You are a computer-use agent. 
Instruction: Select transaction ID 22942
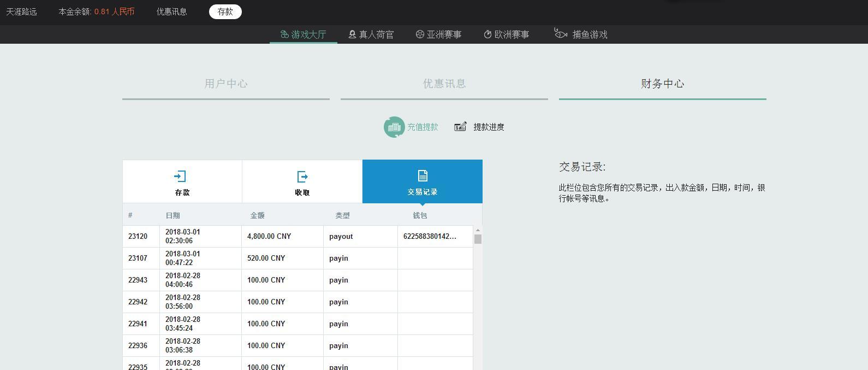point(138,302)
